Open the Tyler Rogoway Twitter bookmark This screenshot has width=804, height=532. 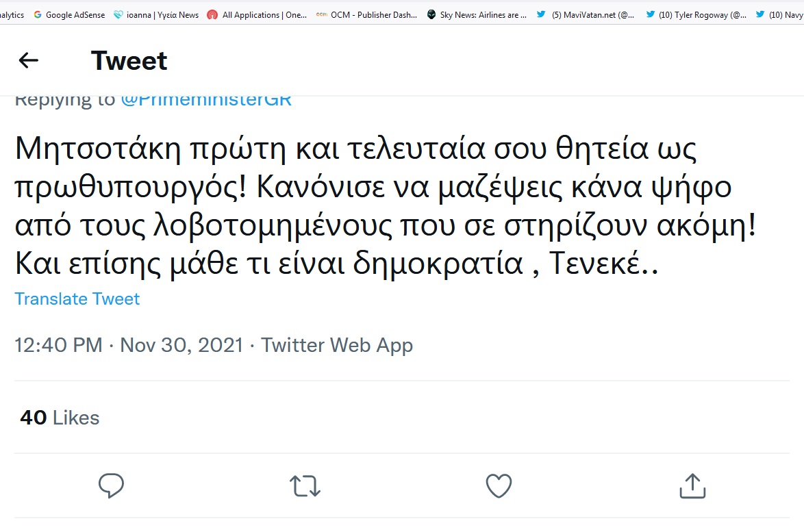(x=696, y=14)
